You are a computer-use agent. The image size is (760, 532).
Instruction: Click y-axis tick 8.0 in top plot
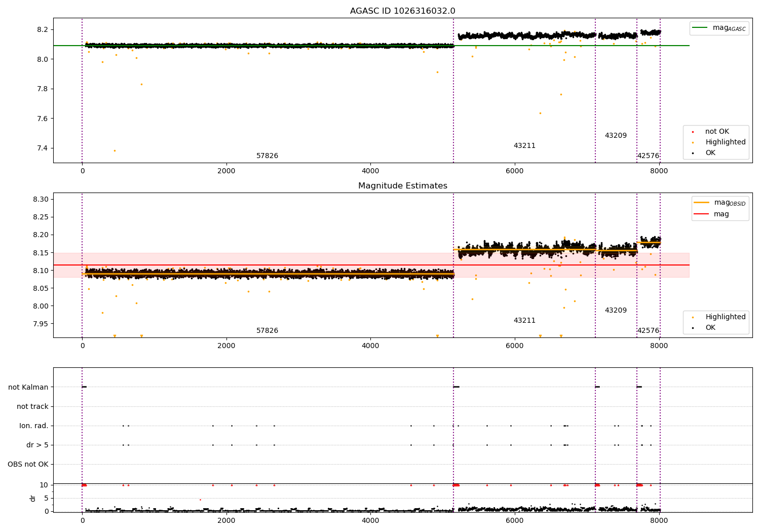43,59
